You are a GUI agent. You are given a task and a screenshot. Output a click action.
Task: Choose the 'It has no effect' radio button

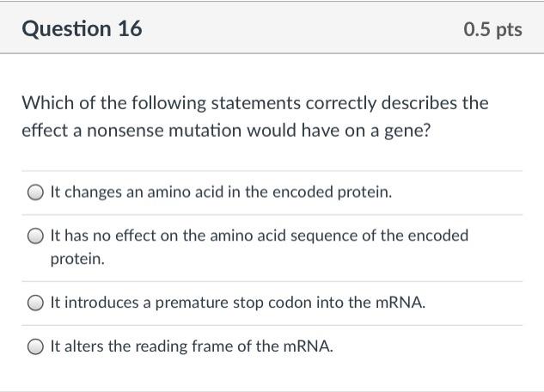click(35, 236)
